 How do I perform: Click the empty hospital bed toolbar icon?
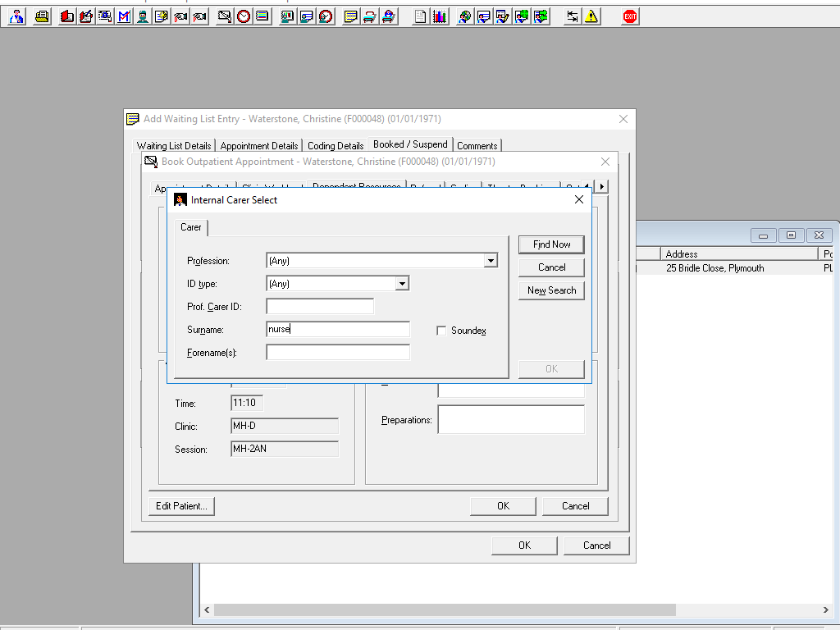click(x=370, y=16)
